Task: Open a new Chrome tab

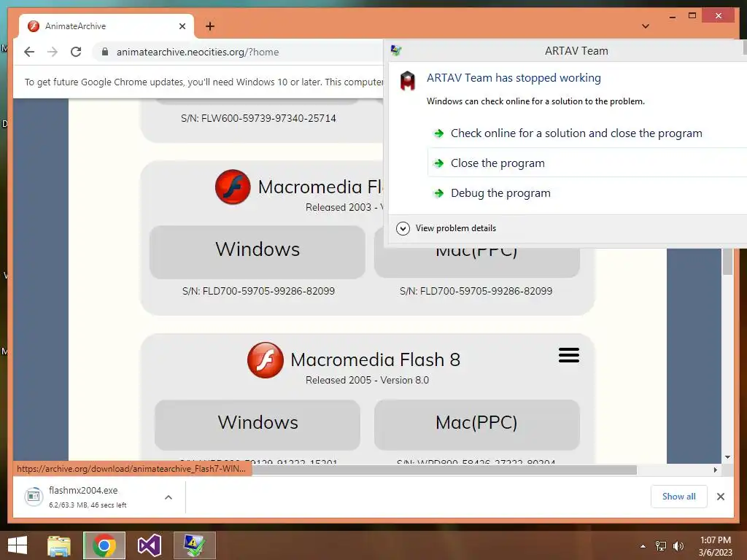Action: [209, 26]
